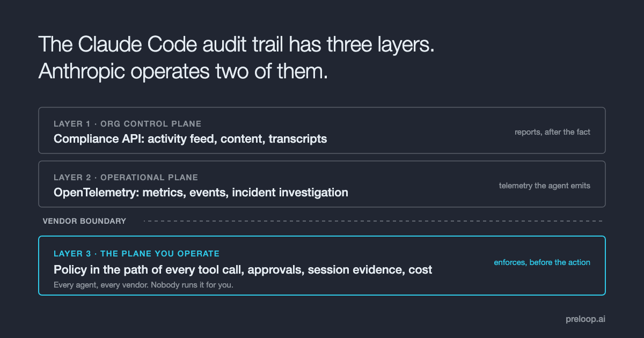Click the "enforces, before the action" cyan note

pos(542,262)
